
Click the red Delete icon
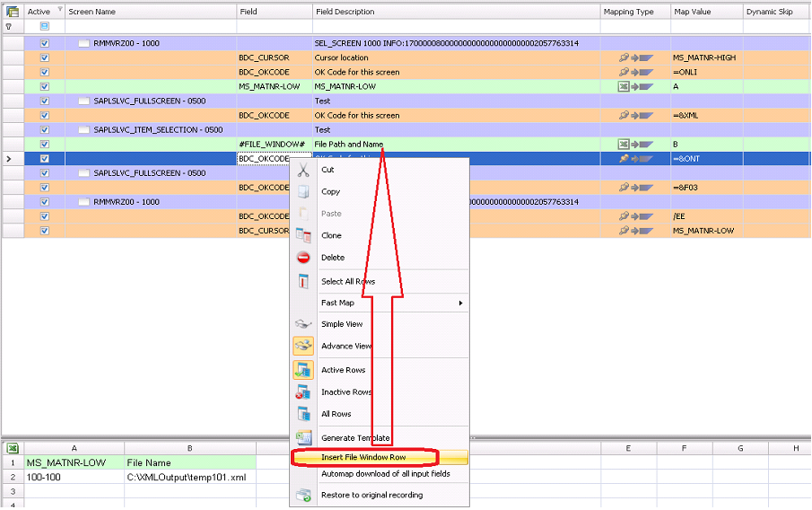pos(303,258)
